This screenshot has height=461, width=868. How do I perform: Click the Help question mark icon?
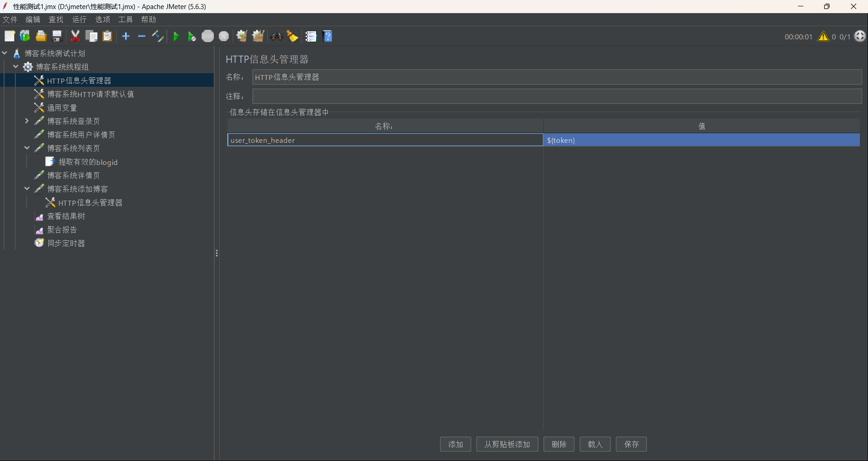click(328, 37)
